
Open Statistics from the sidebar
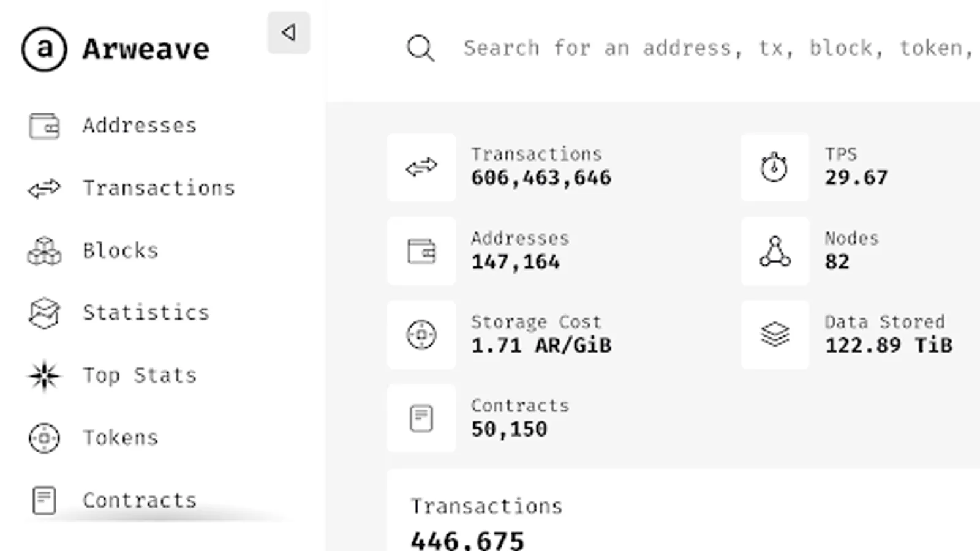(146, 313)
